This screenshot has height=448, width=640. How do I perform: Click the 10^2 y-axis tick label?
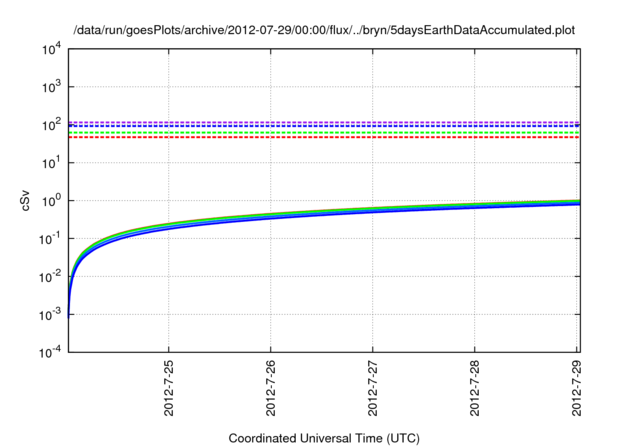pos(51,125)
